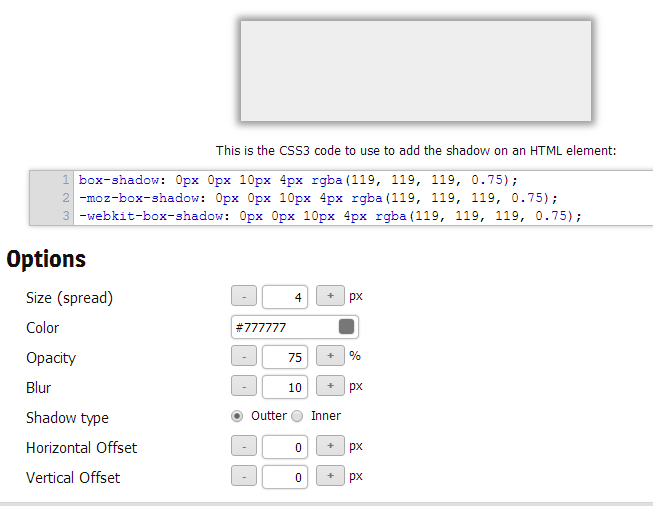Click the Blur label

(38, 388)
